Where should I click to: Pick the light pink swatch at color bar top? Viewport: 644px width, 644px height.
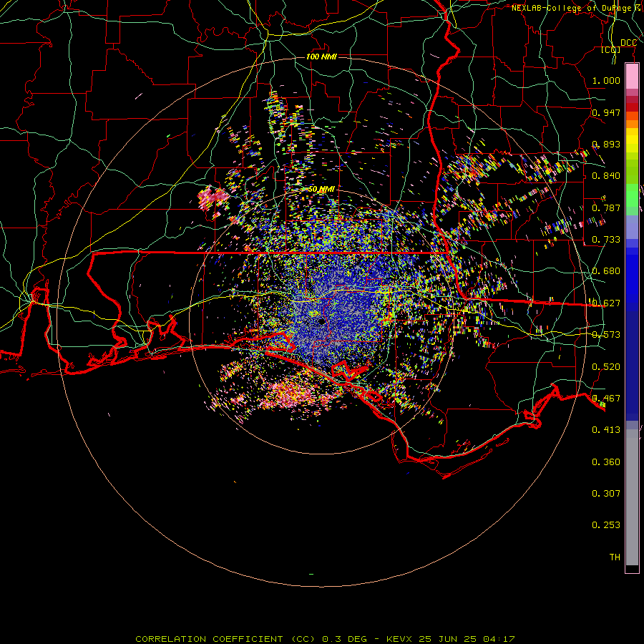pos(632,76)
